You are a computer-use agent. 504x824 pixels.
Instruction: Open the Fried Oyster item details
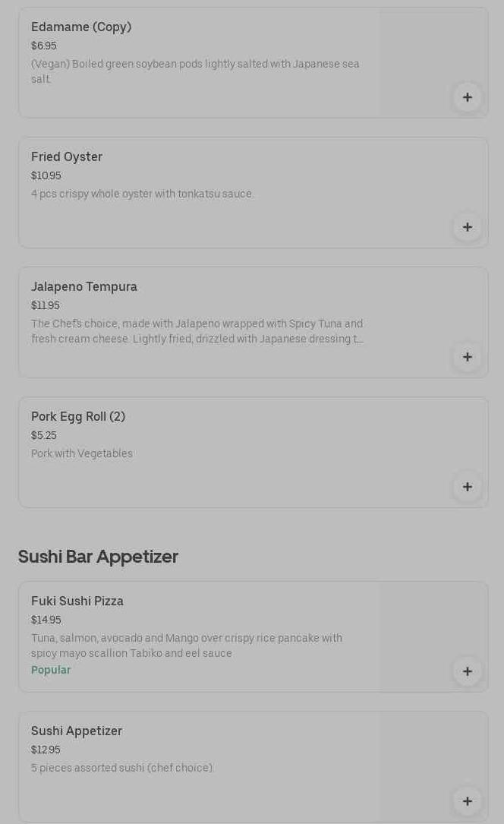[x=67, y=157]
